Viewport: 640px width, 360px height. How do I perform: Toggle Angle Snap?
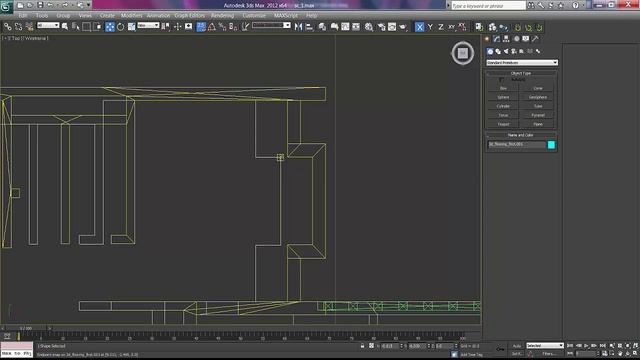coord(212,27)
